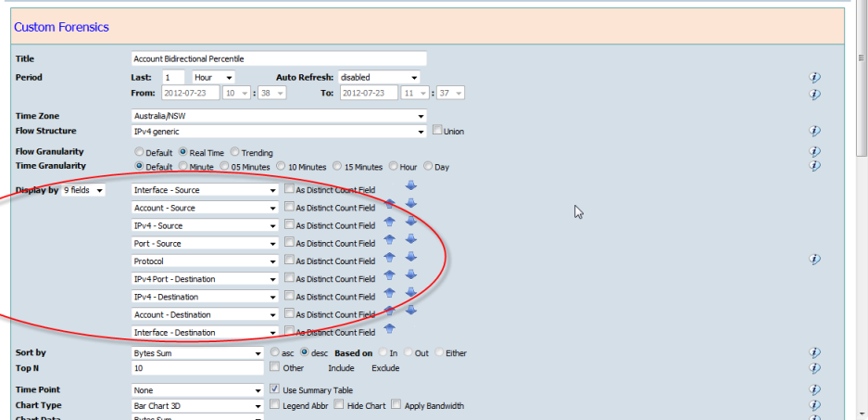Select Day time granularity

(x=428, y=166)
